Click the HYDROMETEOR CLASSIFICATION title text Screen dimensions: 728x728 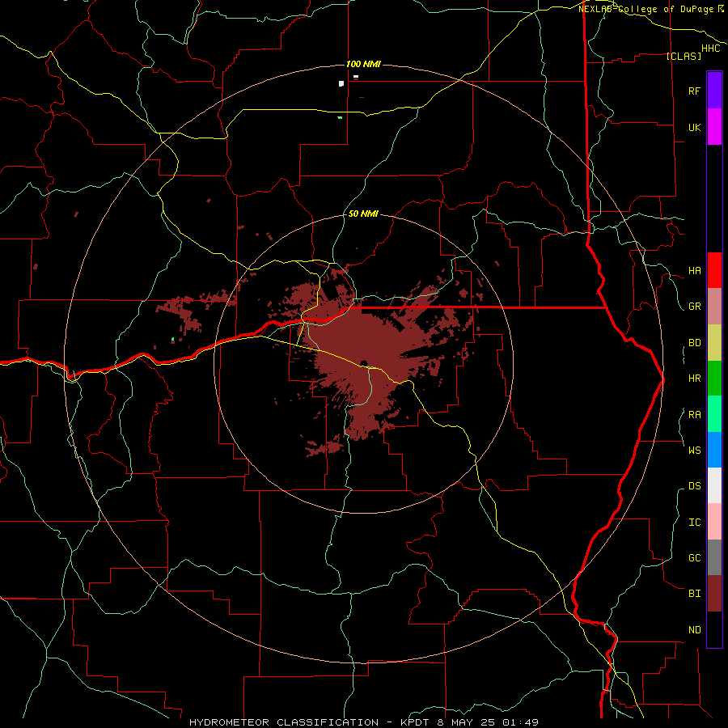pyautogui.click(x=284, y=722)
